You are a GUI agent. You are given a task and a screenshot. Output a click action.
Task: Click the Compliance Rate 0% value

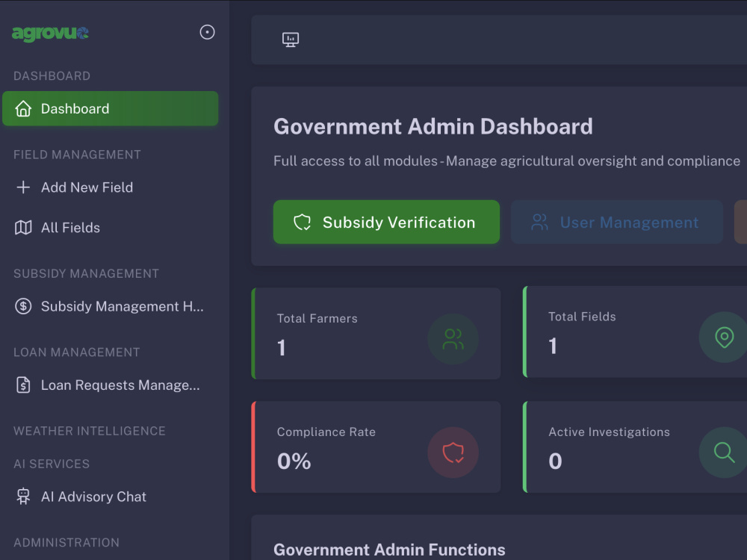pyautogui.click(x=294, y=461)
